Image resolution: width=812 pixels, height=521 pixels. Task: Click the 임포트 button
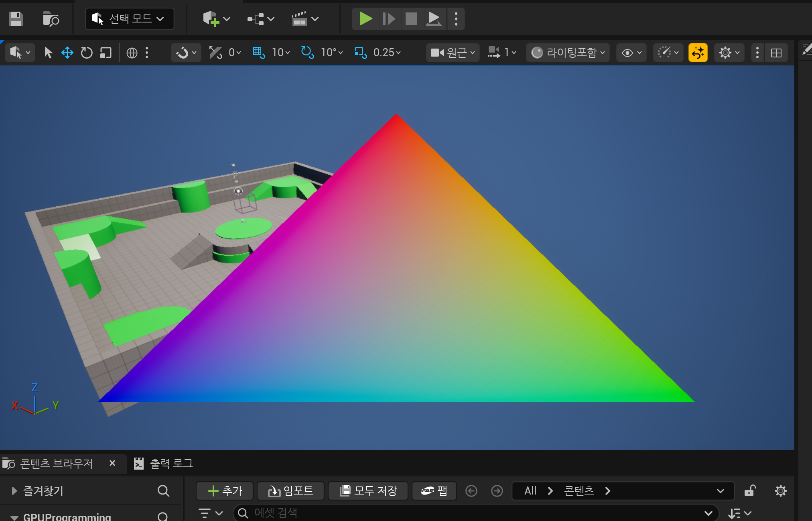coord(290,490)
